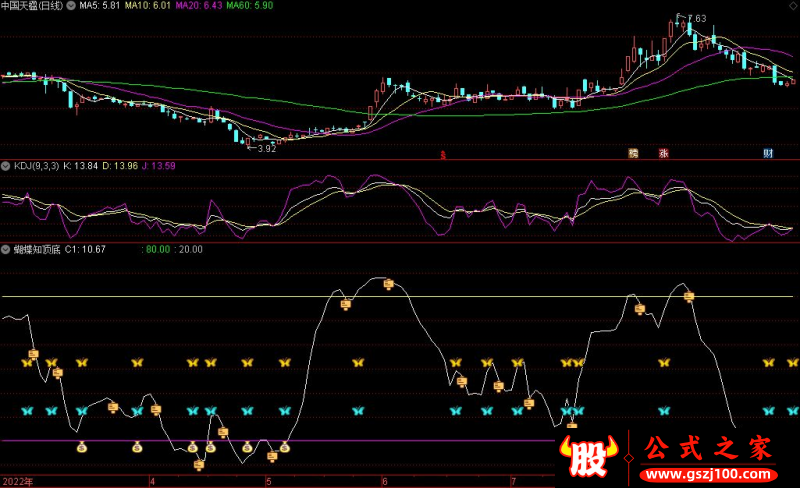800x488 pixels.
Task: Click the red $ marker under the price chart
Action: pos(444,154)
